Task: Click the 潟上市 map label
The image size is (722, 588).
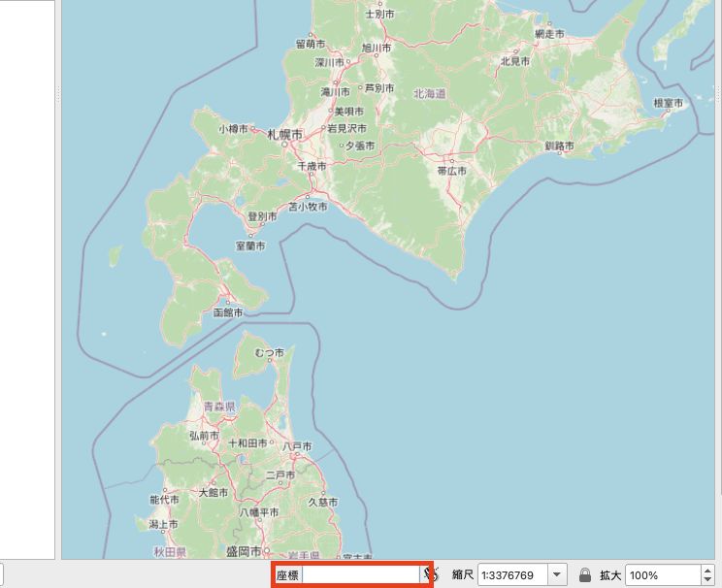Action: (x=163, y=525)
